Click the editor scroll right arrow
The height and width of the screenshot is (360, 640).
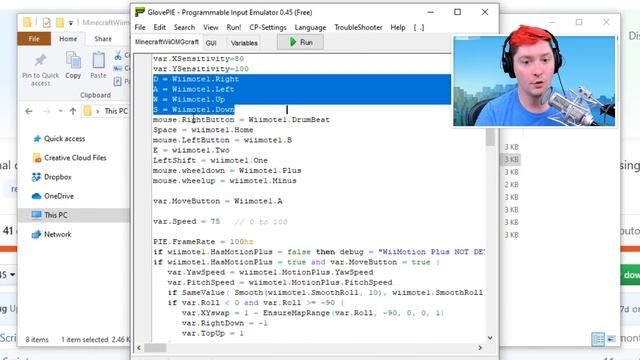480,348
